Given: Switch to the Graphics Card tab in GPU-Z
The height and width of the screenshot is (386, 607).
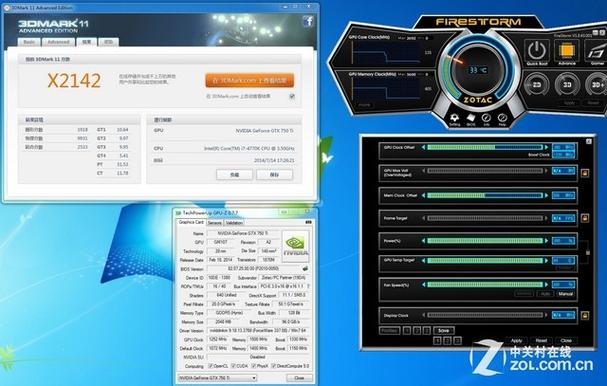Looking at the screenshot, I should pyautogui.click(x=191, y=223).
